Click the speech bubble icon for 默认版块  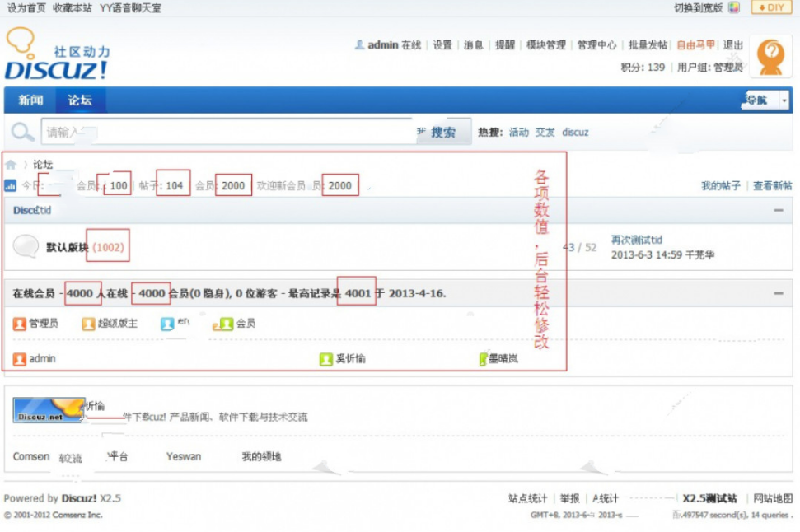click(26, 246)
